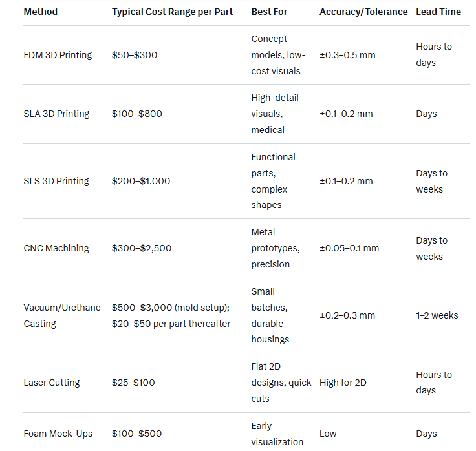Select the CNC Machining cell
Screen dimensions: 476x451
click(56, 248)
